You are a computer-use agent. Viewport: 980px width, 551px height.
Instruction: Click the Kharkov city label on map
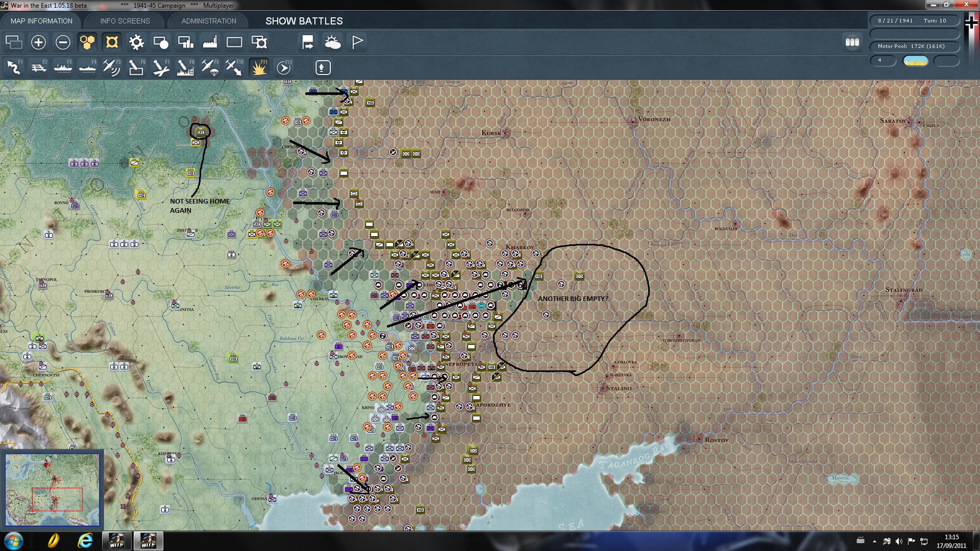point(520,247)
